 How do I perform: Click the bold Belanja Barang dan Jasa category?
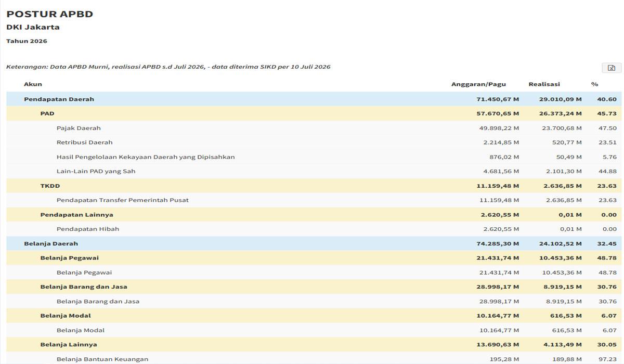(x=84, y=287)
